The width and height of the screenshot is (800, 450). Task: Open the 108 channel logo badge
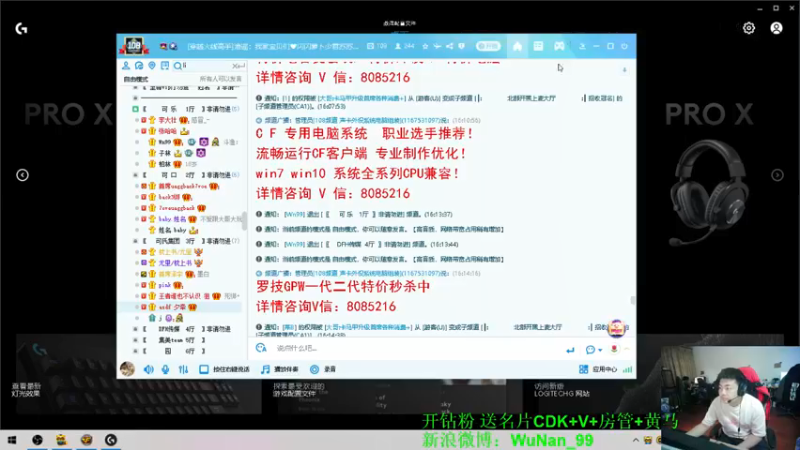pos(134,46)
